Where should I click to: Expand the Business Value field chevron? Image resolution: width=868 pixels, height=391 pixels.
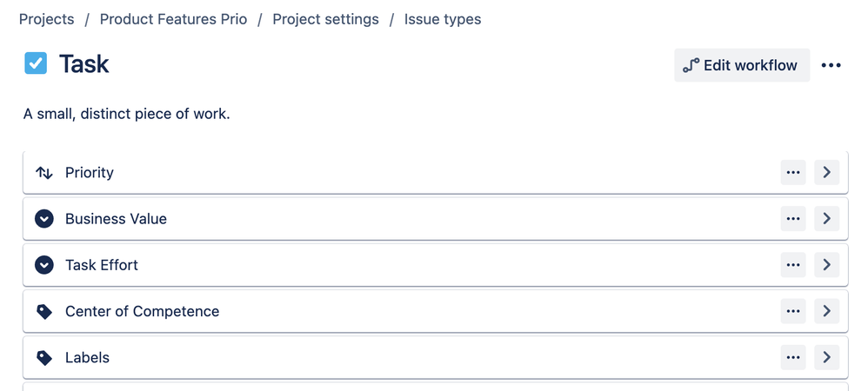(826, 219)
